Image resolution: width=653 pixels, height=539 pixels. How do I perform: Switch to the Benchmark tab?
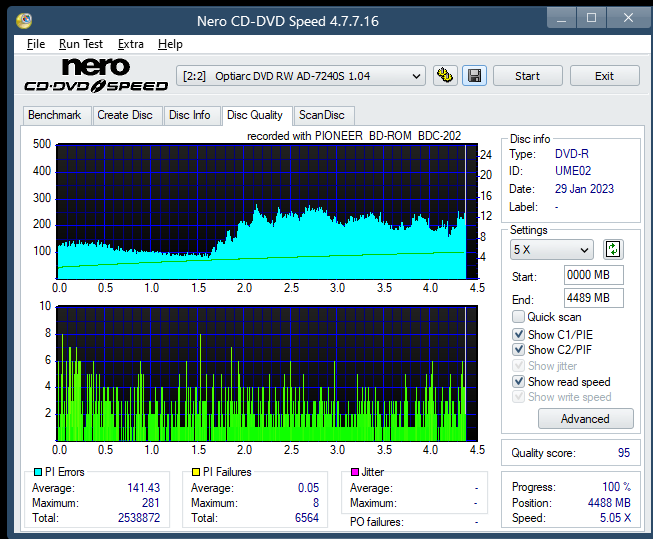pos(55,115)
